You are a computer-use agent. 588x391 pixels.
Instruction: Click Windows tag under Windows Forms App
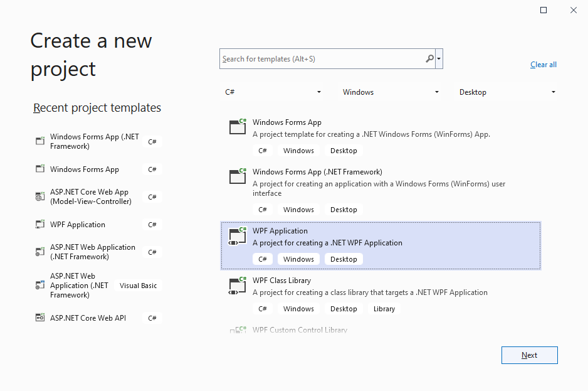[x=298, y=151]
